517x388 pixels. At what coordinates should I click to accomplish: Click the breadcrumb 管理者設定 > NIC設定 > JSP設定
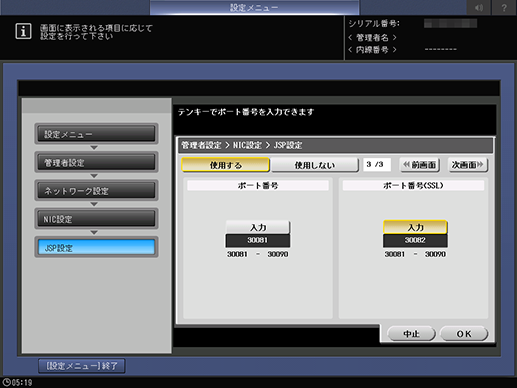[x=242, y=145]
